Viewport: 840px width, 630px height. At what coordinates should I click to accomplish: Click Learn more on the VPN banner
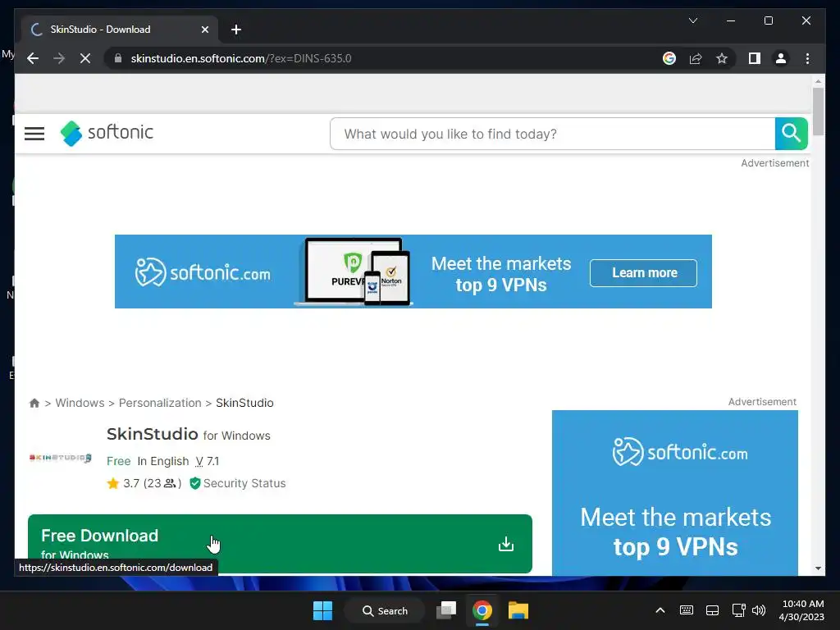643,272
